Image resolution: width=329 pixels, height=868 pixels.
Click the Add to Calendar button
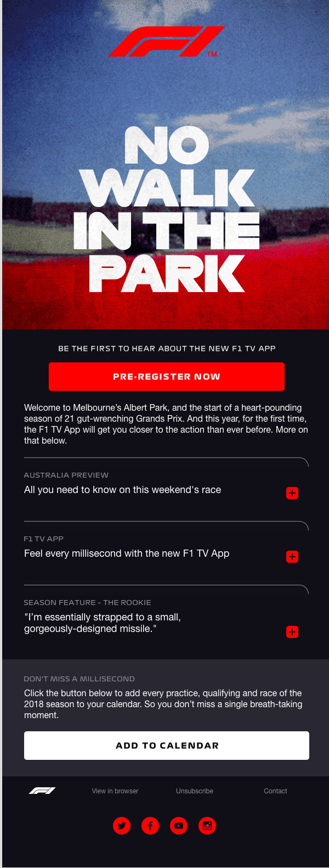(167, 746)
